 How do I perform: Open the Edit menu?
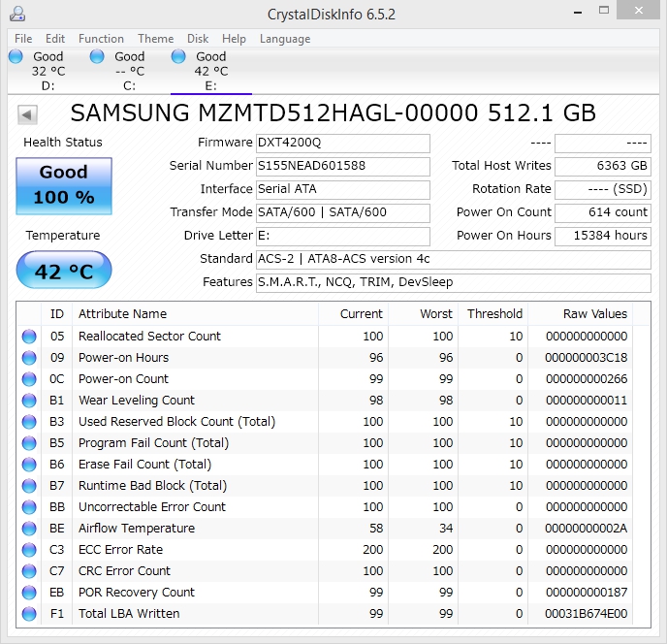point(55,39)
